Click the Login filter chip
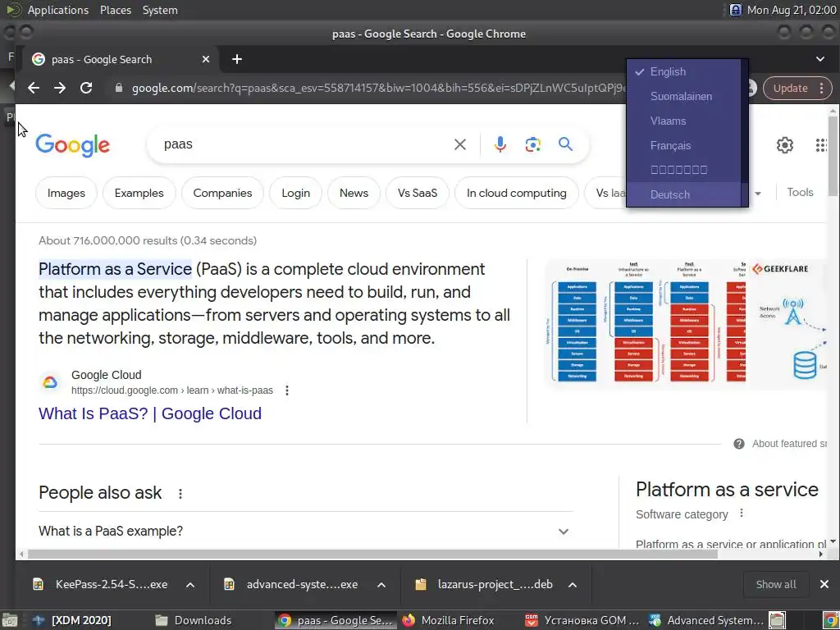Image resolution: width=840 pixels, height=630 pixels. (295, 193)
